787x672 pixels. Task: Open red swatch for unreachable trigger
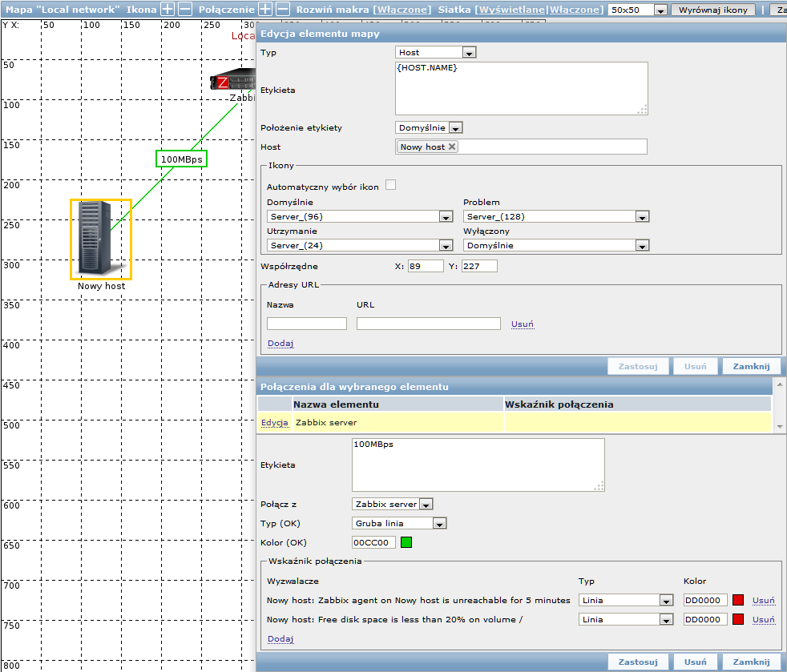[x=738, y=600]
